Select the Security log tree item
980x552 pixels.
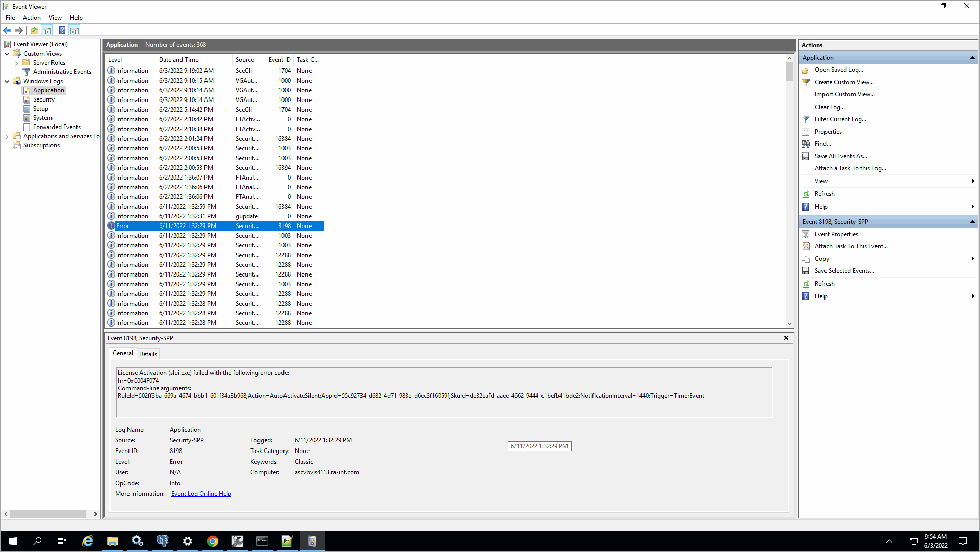pyautogui.click(x=43, y=99)
